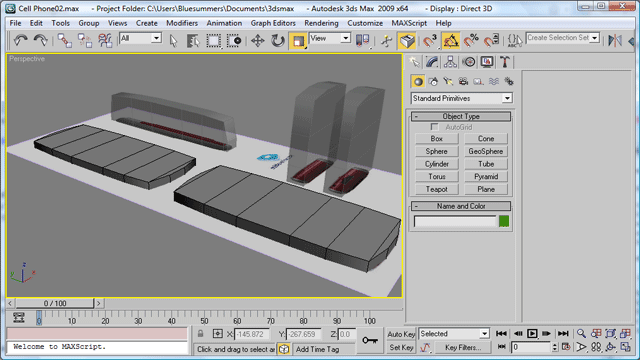Collapse the Object Type rollout
This screenshot has width=640, height=360.
[x=461, y=116]
